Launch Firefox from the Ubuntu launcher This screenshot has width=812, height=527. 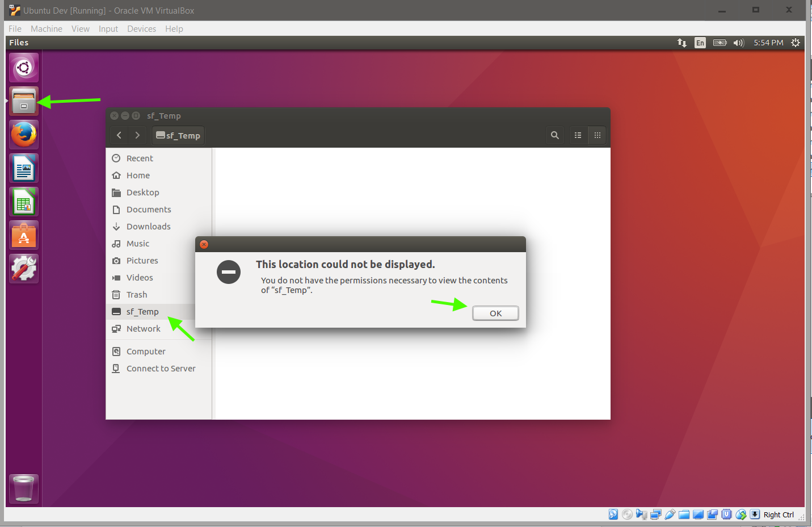pyautogui.click(x=24, y=135)
